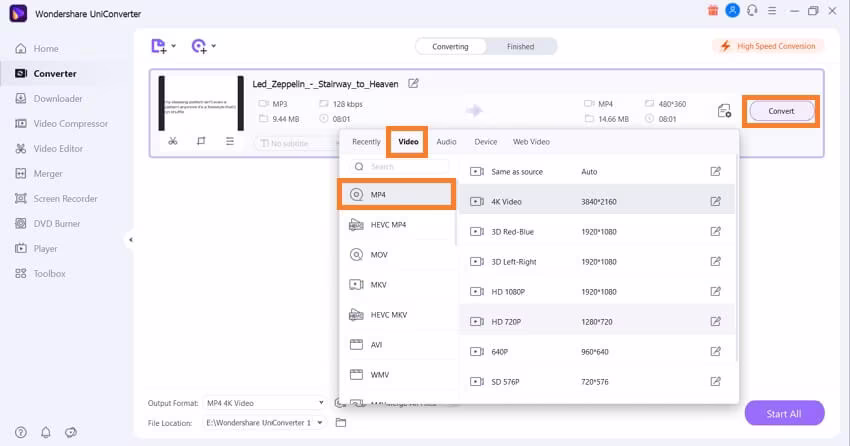Image resolution: width=850 pixels, height=446 pixels.
Task: Select 3D Red-Blue preset
Action: click(596, 232)
